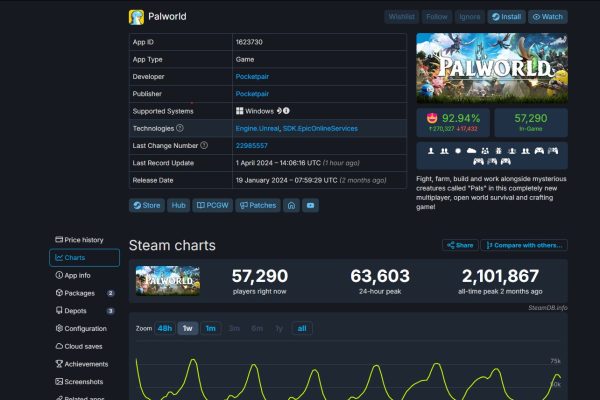Click the info icon next to Windows
The image size is (600, 400).
tap(286, 111)
